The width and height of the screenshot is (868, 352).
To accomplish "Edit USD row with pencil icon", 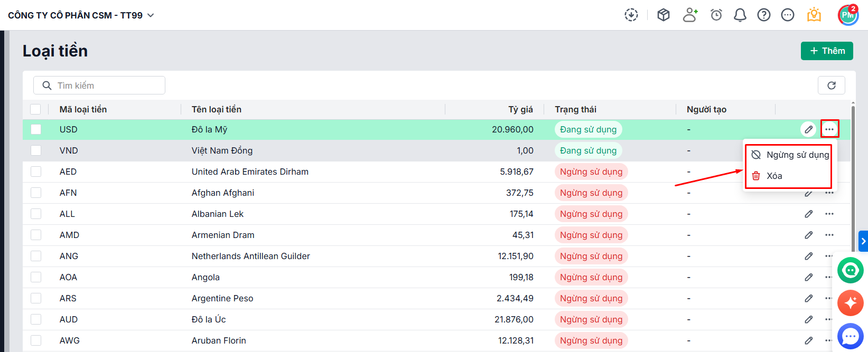I will (808, 129).
